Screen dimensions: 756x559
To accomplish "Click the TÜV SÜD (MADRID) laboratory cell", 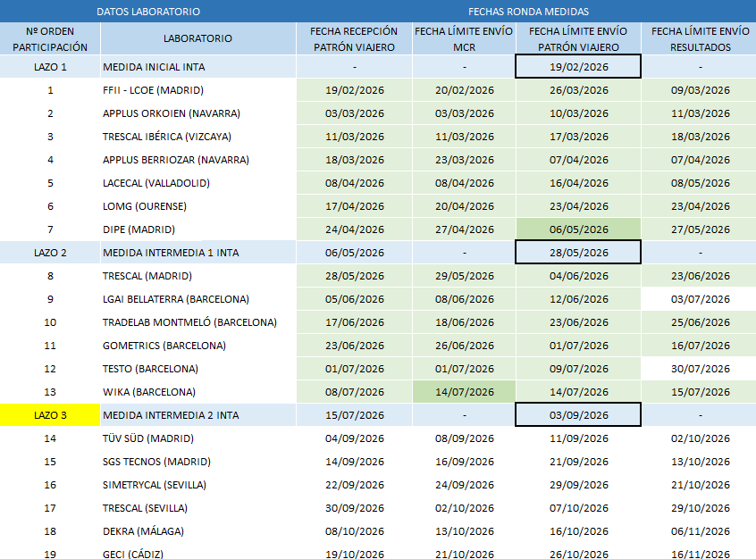I will pyautogui.click(x=197, y=438).
